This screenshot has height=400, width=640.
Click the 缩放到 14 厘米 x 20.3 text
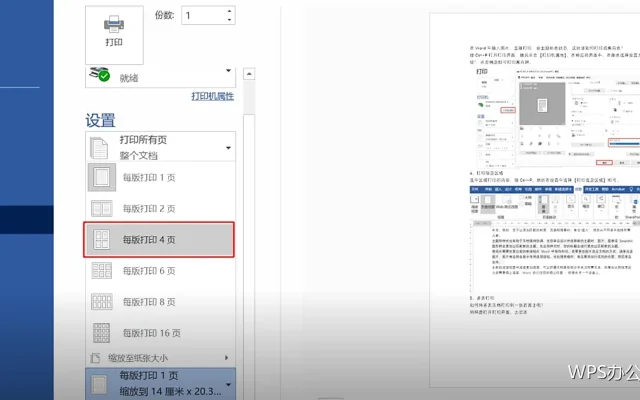pyautogui.click(x=171, y=391)
